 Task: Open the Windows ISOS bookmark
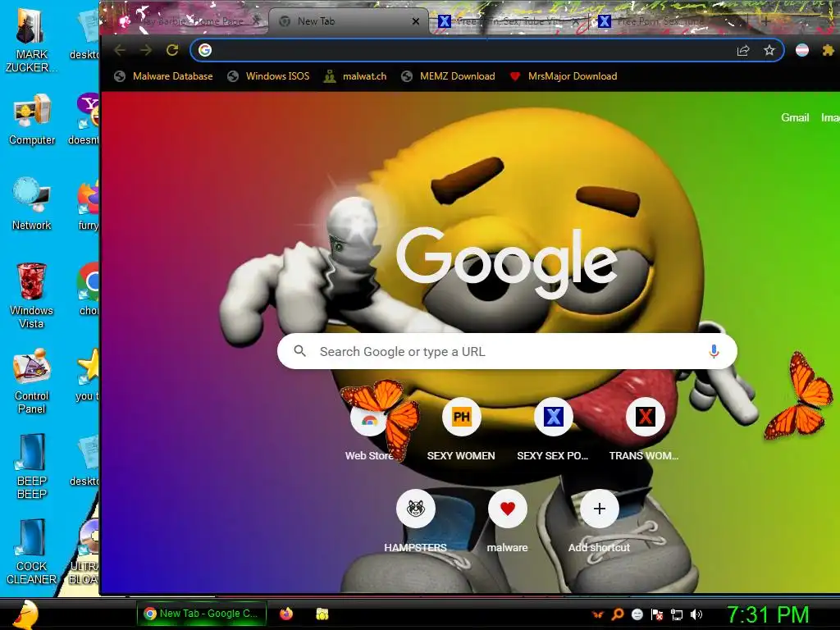[268, 76]
